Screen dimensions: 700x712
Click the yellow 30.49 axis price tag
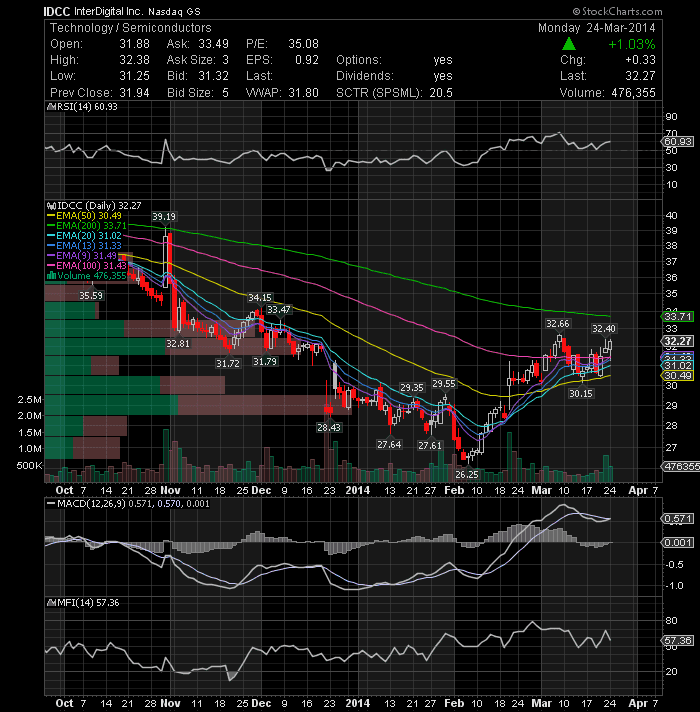(x=677, y=376)
